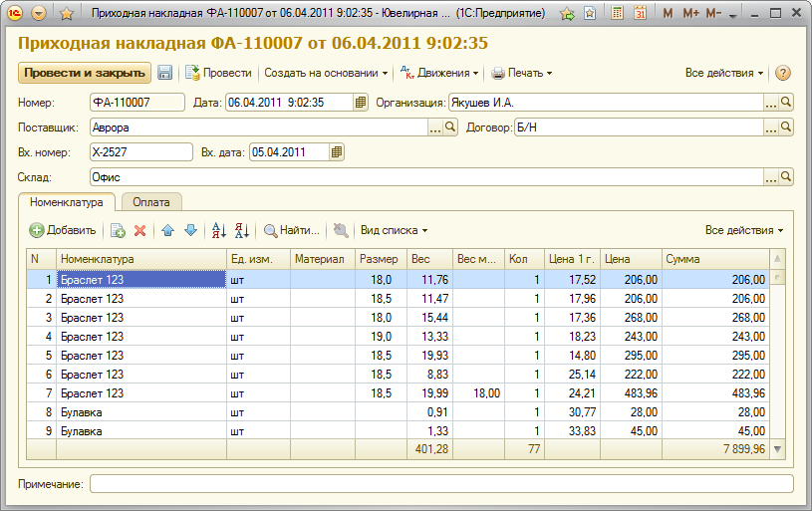Open the calendar icon in title bar

tap(640, 14)
